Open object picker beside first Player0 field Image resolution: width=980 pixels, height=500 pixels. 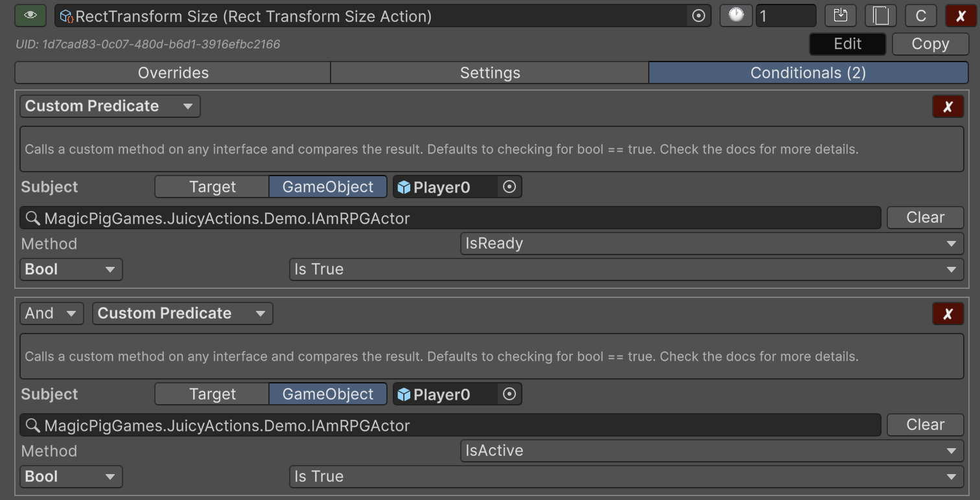tap(509, 187)
